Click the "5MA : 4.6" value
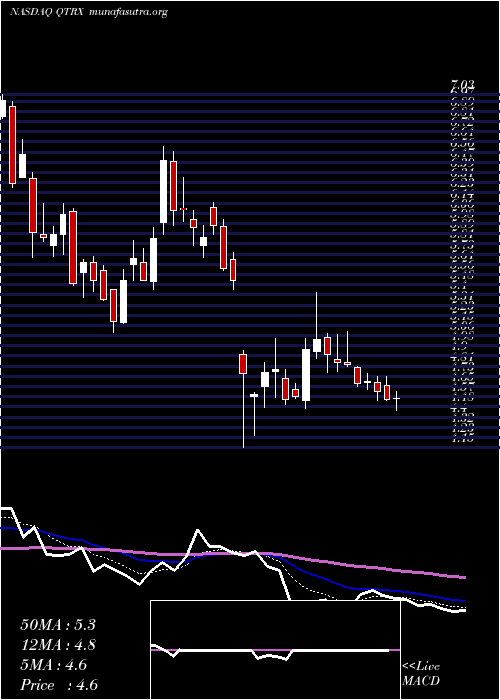The width and height of the screenshot is (500, 700). tap(54, 665)
